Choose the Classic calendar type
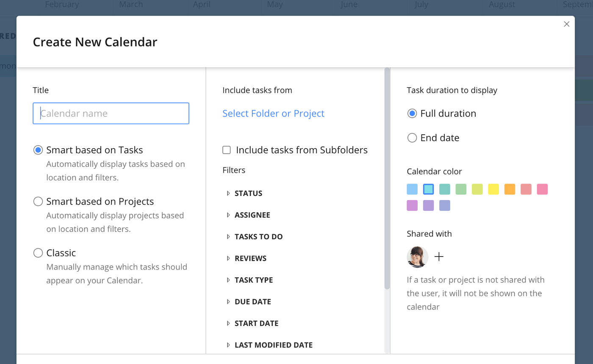This screenshot has height=364, width=593. click(38, 253)
